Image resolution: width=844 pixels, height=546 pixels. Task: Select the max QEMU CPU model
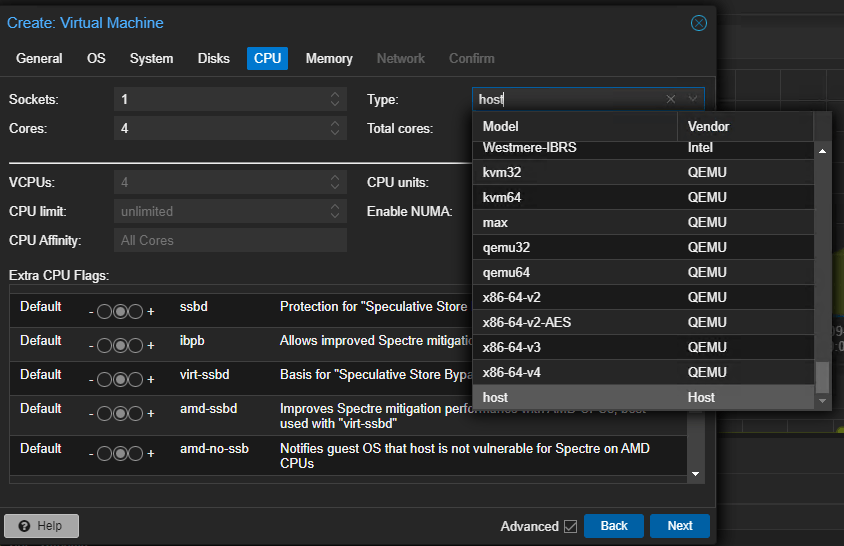tap(643, 222)
